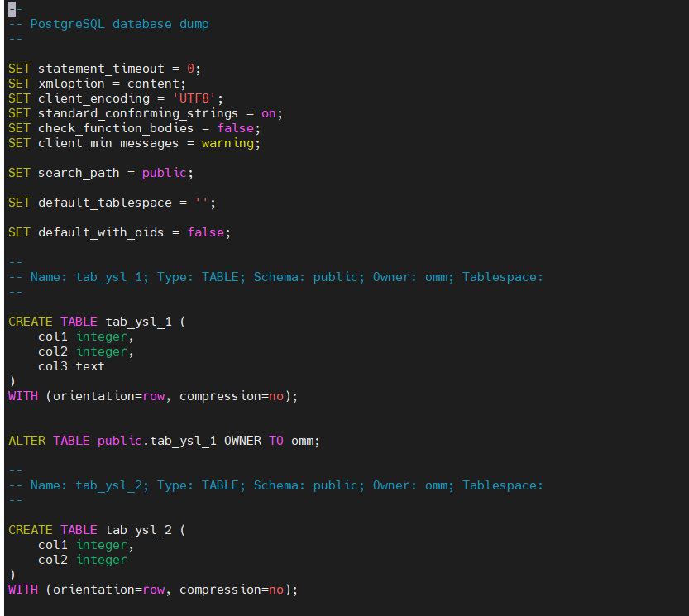Click the "-- Name: tab_ysl_2;" comment line
Image resolution: width=689 pixels, height=616 pixels.
[x=276, y=485]
